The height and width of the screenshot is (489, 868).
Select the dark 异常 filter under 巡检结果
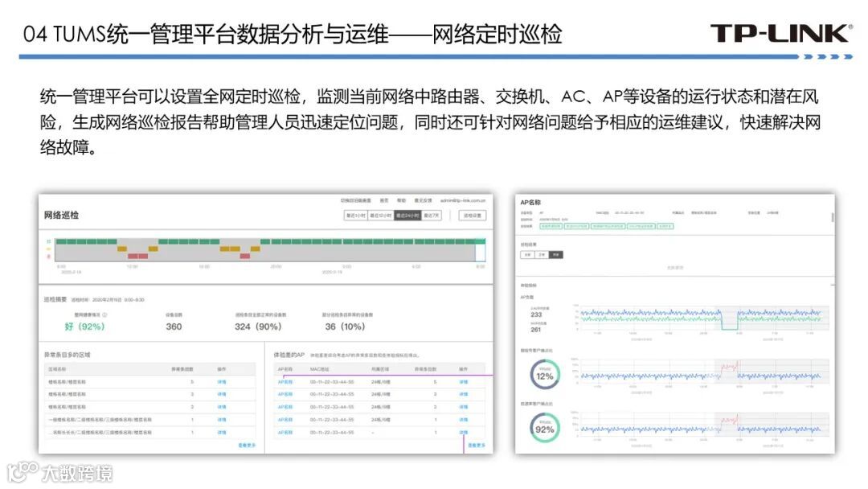(556, 255)
